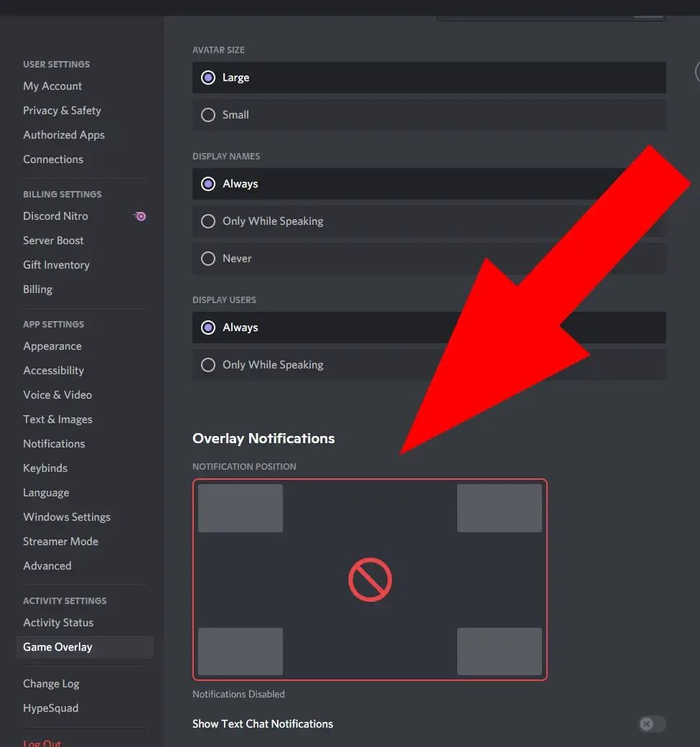
Task: Open Appearance settings
Action: click(x=52, y=346)
